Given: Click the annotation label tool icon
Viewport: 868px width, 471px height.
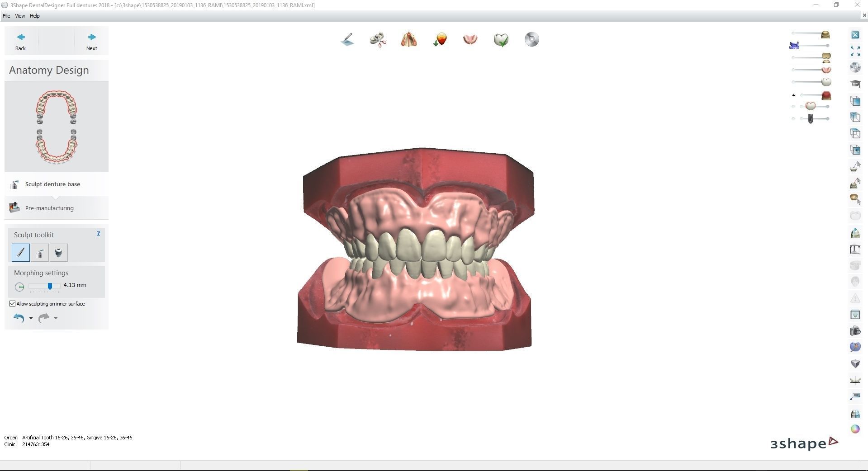Looking at the screenshot, I should pyautogui.click(x=855, y=396).
